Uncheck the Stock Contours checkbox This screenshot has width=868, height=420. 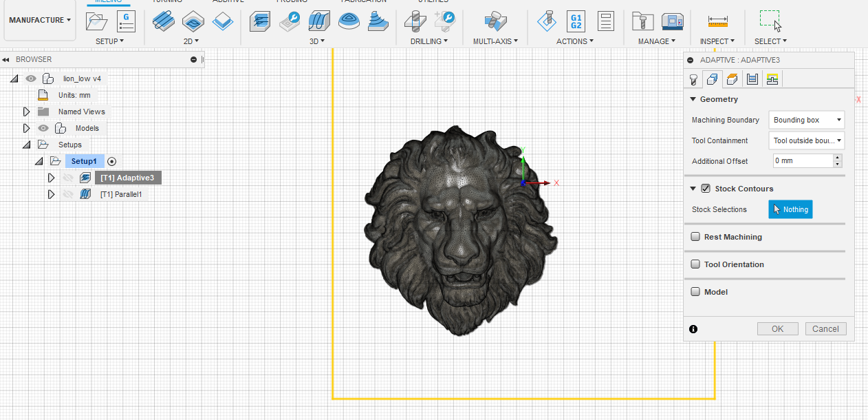pyautogui.click(x=706, y=189)
